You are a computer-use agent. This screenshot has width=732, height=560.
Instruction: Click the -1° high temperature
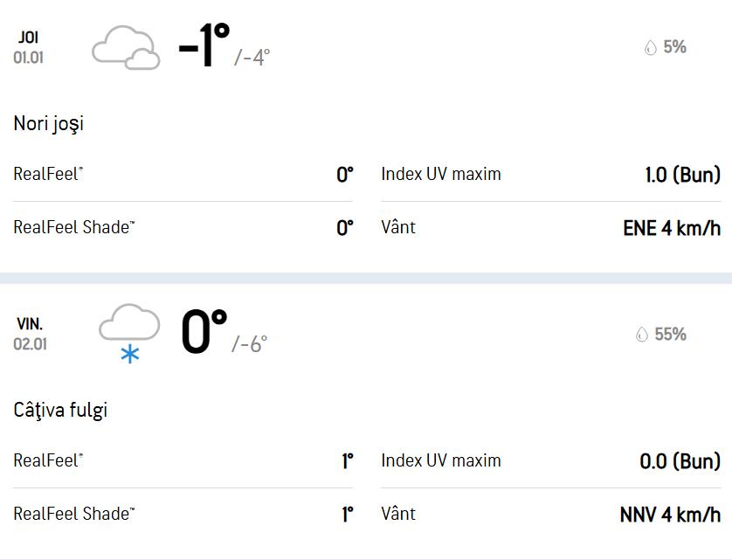[204, 46]
